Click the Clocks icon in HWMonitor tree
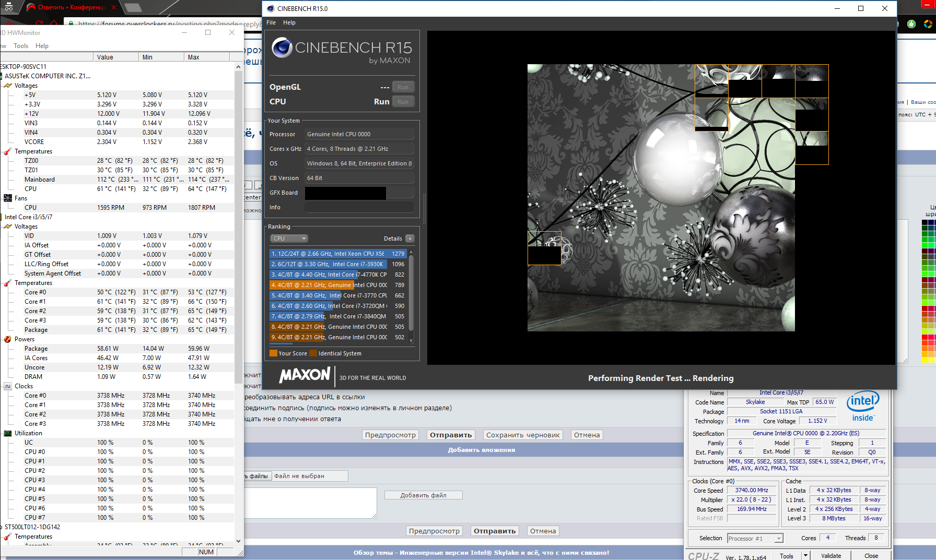Image resolution: width=936 pixels, height=560 pixels. [x=8, y=386]
